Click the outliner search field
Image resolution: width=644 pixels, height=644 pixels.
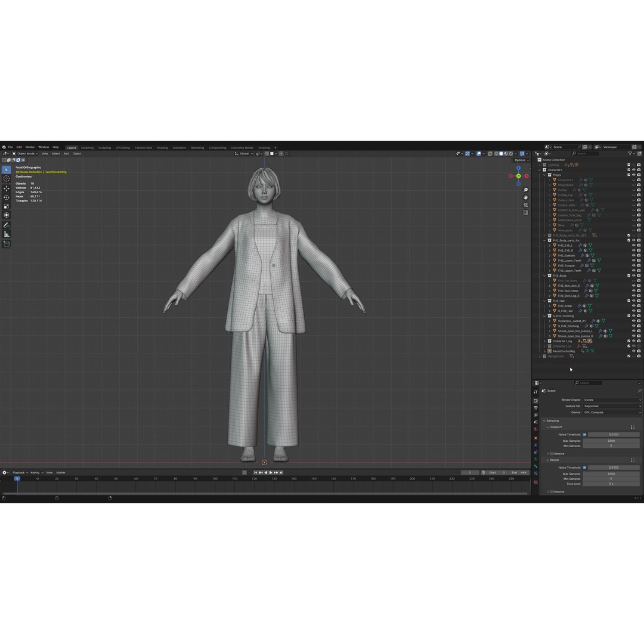pos(585,154)
